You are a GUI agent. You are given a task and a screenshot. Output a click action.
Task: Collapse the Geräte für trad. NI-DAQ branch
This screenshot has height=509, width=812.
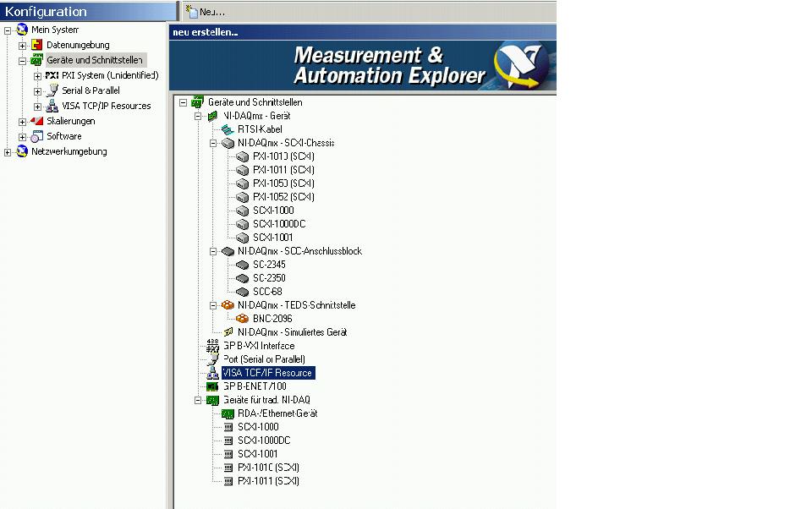[x=198, y=400]
